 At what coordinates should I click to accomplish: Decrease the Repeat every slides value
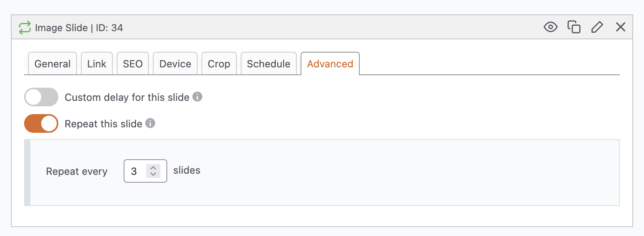pos(153,174)
